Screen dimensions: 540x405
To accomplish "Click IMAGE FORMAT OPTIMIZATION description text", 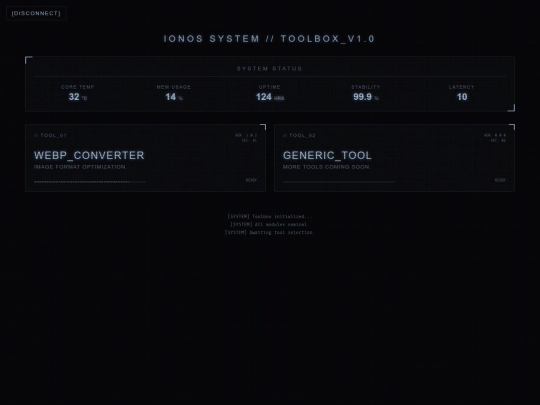I will click(x=80, y=167).
